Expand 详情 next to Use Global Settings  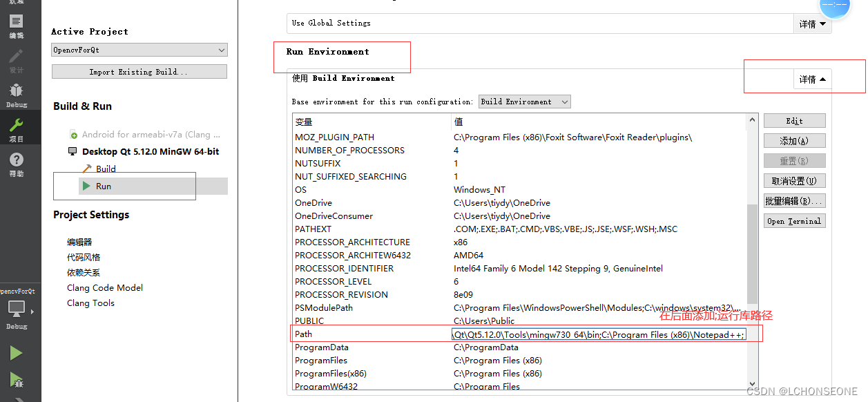[812, 23]
